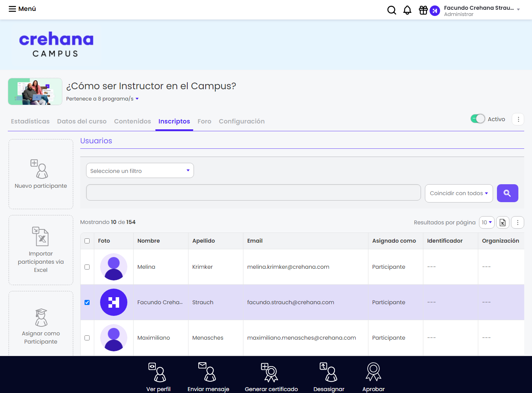The image size is (532, 393).
Task: Select the Inscriptos tab
Action: tap(174, 122)
